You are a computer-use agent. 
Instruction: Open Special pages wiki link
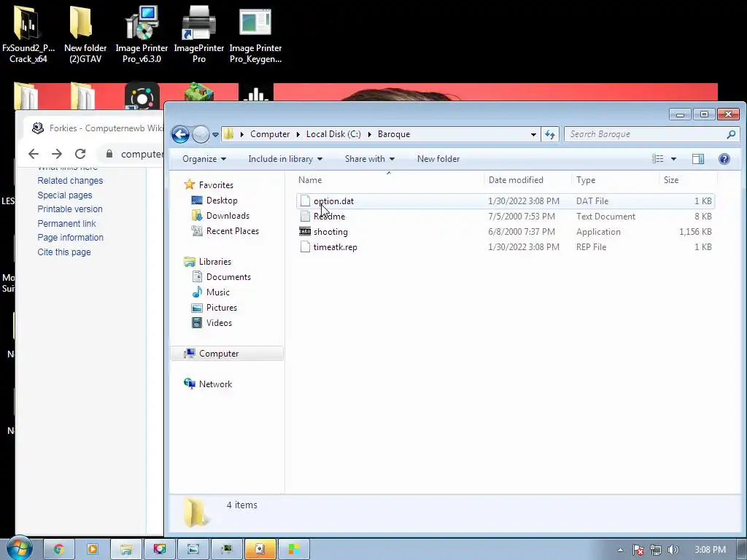pos(65,195)
